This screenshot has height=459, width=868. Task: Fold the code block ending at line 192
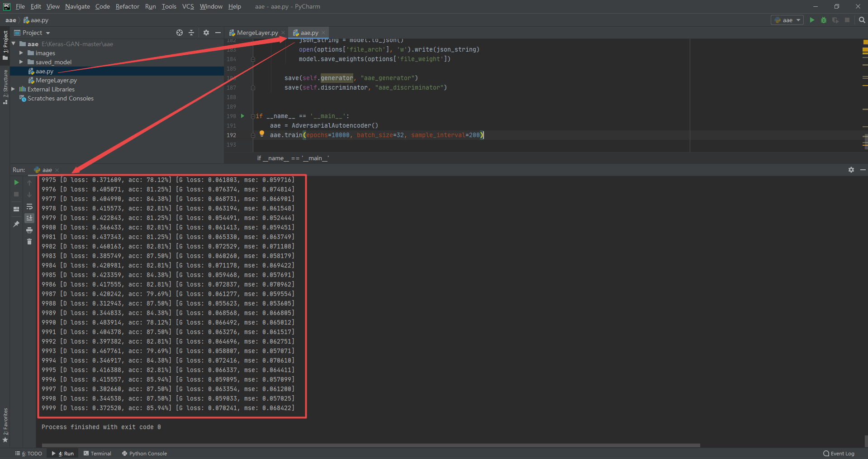tap(253, 135)
